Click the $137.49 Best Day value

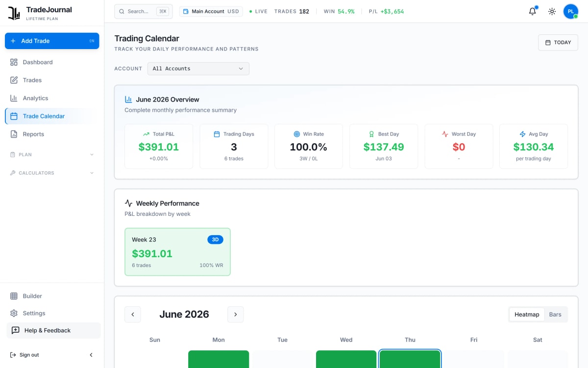point(384,147)
